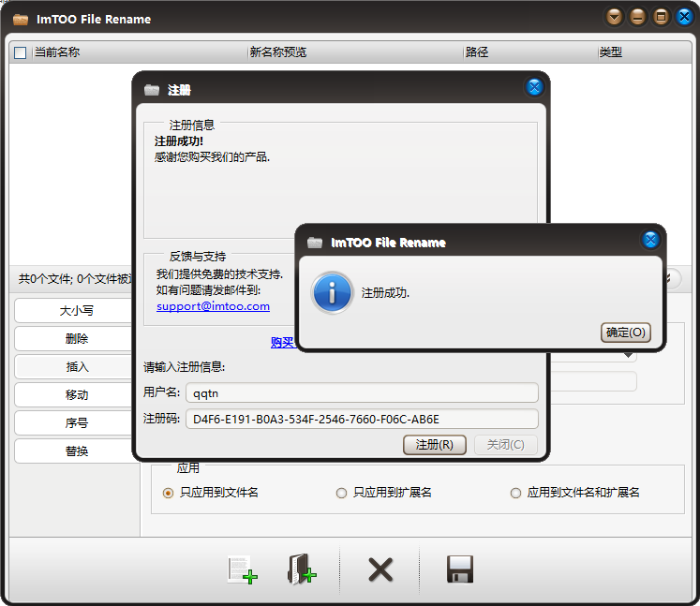The width and height of the screenshot is (700, 606).
Task: Select the 应用到文件名和扩展名 radio button
Action: tap(515, 493)
